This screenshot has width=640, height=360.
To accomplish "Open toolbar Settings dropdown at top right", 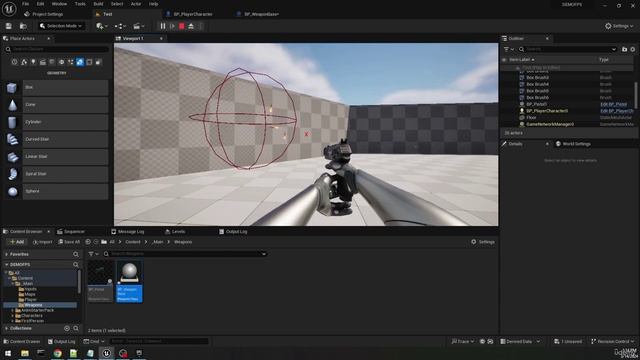I will (x=619, y=26).
